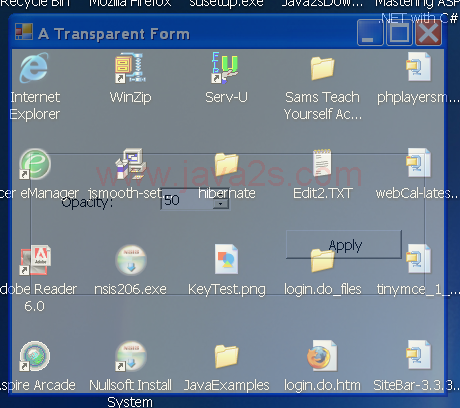Open the Opacity dropdown arrow
Viewport: 460px width, 408px height.
click(x=220, y=204)
